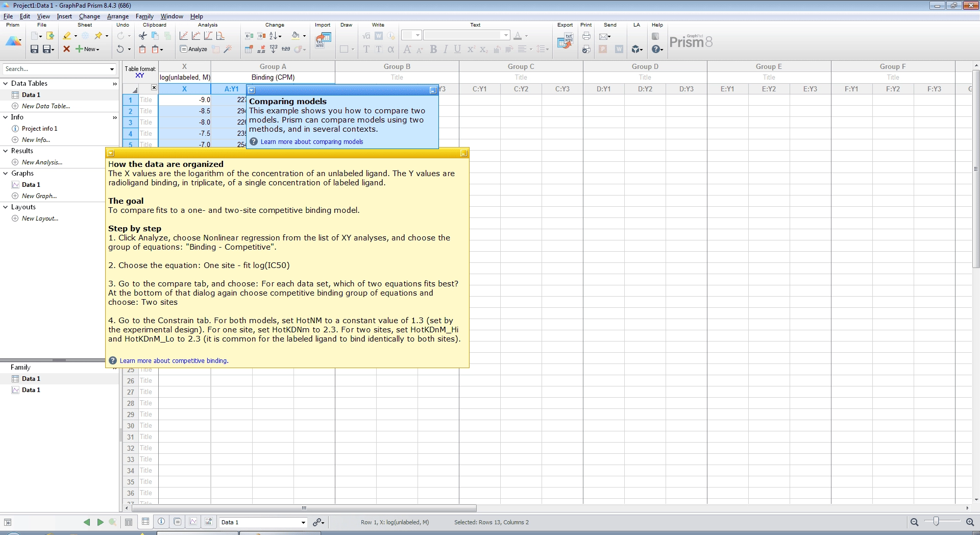Toggle navigator panel icon at bottom left

8,522
